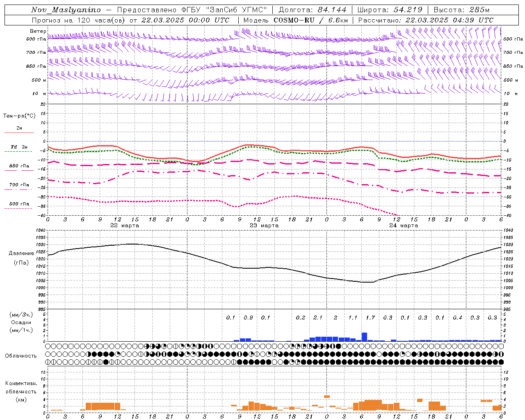Click the 0.4 precipitation value
This screenshot has width=525, height=420.
click(458, 317)
